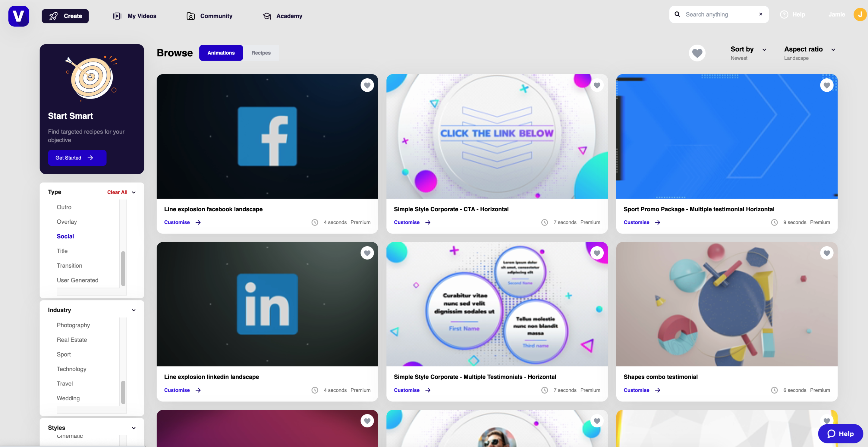Click the Community people icon

[x=191, y=16]
